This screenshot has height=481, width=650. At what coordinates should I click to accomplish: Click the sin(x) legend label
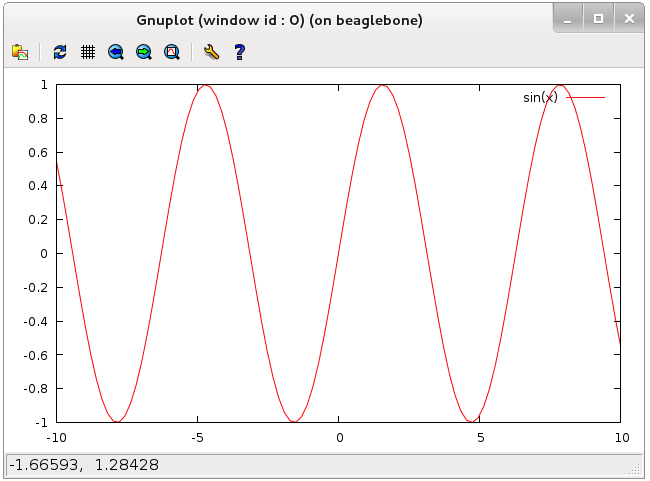pos(540,97)
